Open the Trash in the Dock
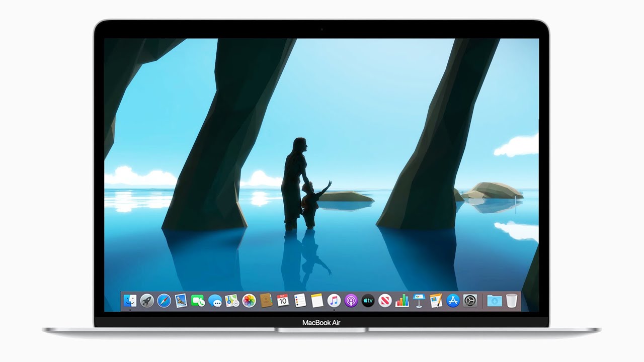 click(512, 301)
